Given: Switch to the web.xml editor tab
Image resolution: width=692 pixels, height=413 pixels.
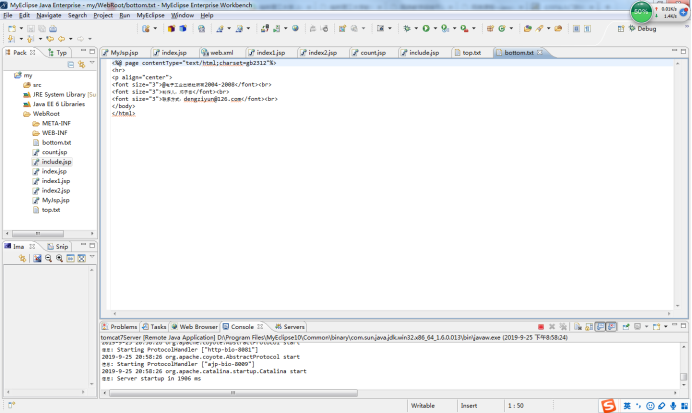Looking at the screenshot, I should 218,53.
